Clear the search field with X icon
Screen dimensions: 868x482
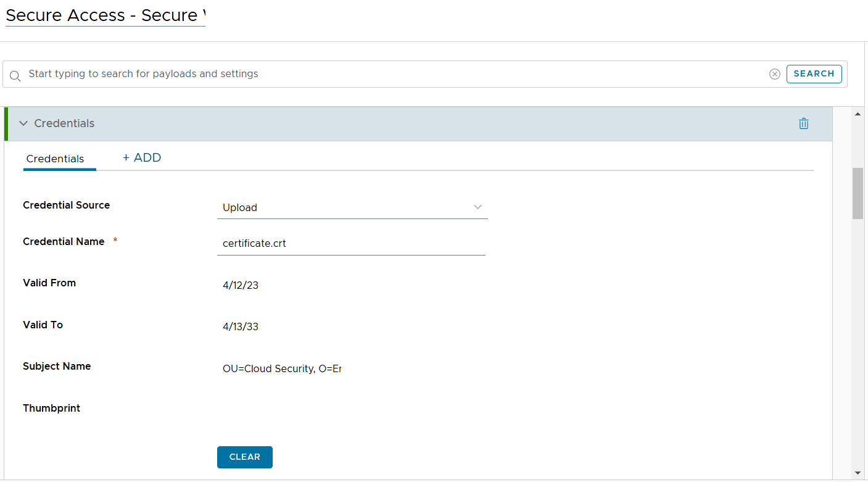(775, 74)
